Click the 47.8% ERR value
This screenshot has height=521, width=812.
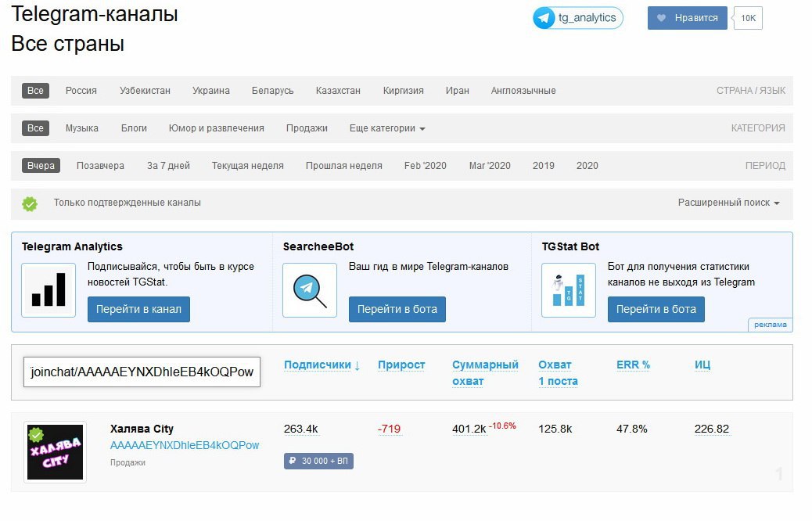[632, 429]
